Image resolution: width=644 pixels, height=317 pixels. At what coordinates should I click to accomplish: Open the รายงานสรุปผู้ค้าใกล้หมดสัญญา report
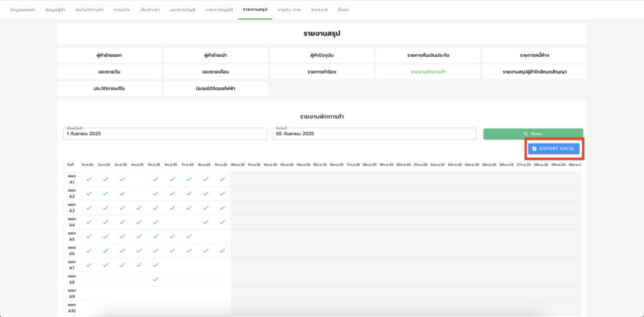pyautogui.click(x=535, y=72)
